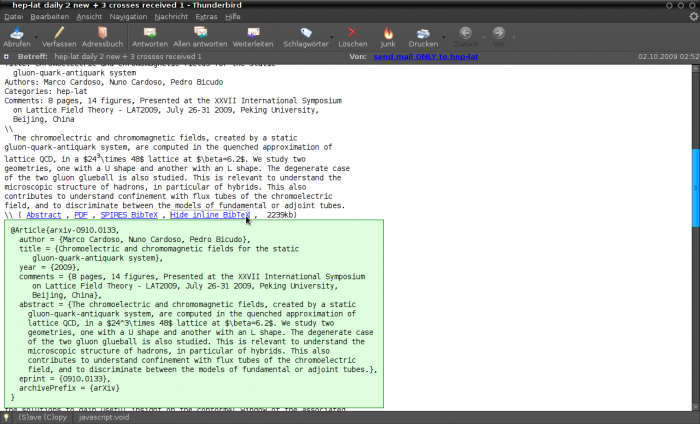Image resolution: width=700 pixels, height=424 pixels.
Task: Open the Adressbuch address book
Action: tap(102, 37)
